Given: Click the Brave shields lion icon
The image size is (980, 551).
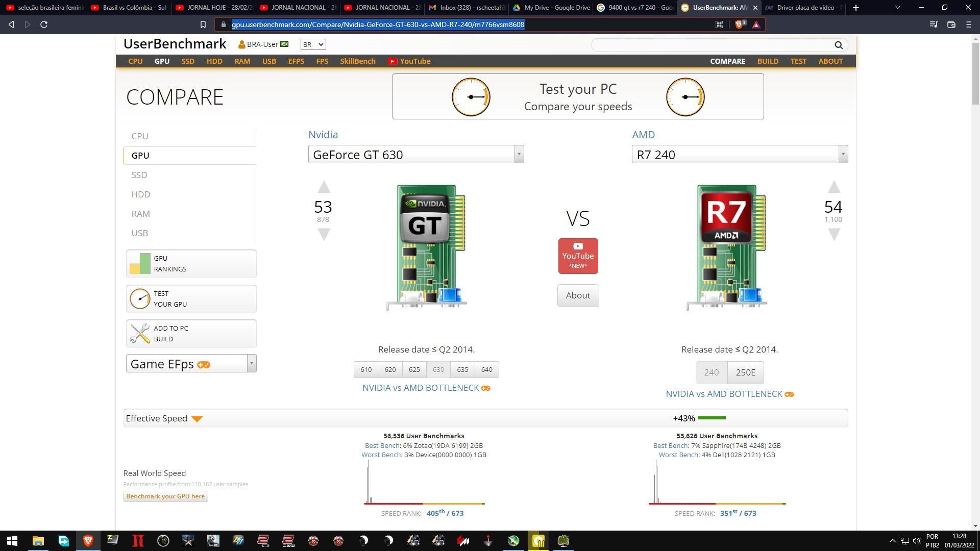Looking at the screenshot, I should click(x=740, y=24).
